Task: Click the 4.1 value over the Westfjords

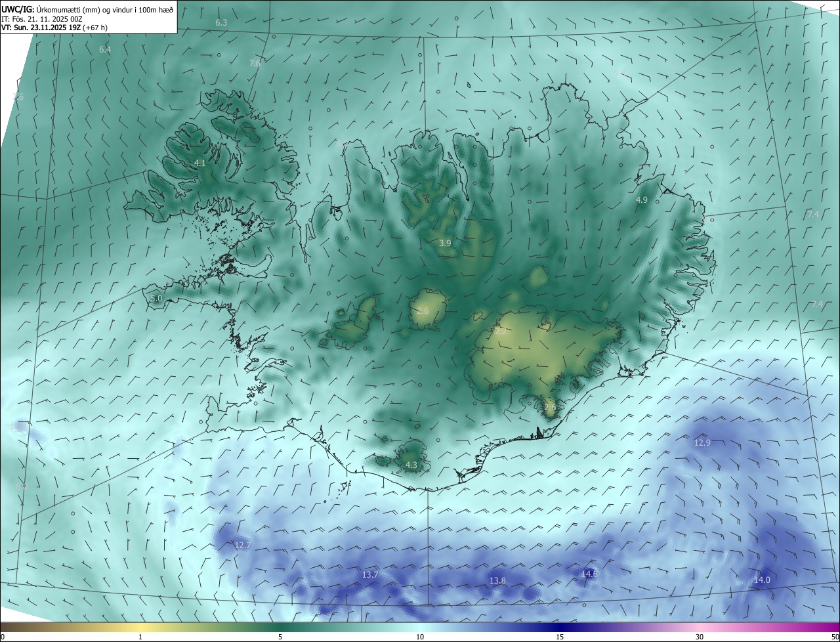Action: 200,163
